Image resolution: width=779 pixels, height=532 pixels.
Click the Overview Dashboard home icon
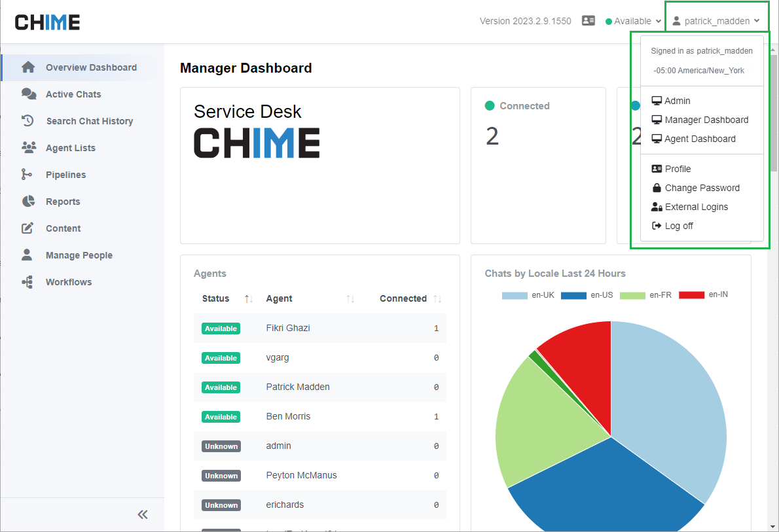click(x=28, y=67)
